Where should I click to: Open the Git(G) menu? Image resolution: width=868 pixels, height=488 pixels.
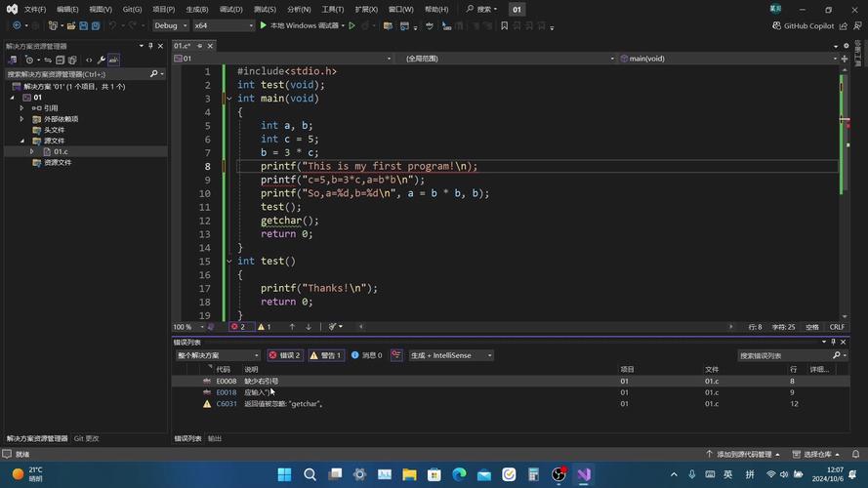pos(133,9)
